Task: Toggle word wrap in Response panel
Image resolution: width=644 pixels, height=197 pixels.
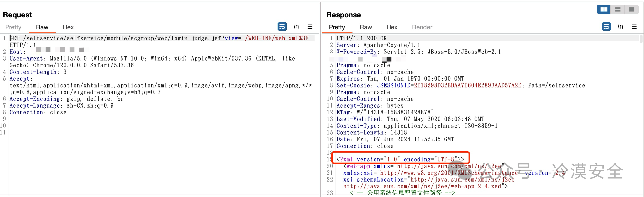Action: coord(606,26)
